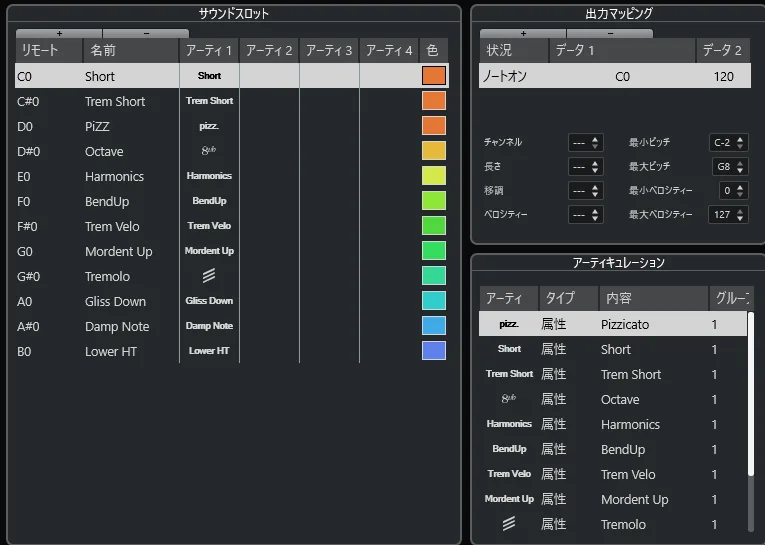765x545 pixels.
Task: Remove sound slot with minus button
Action: click(146, 33)
